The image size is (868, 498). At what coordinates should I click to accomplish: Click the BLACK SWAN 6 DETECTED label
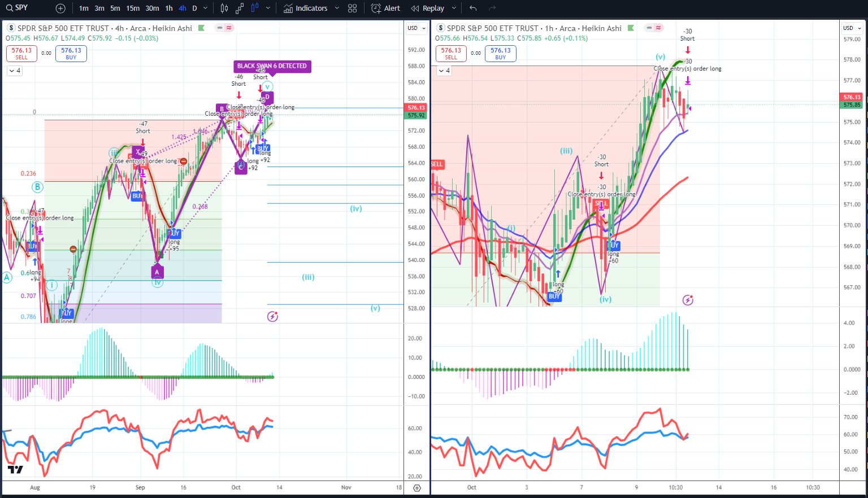pyautogui.click(x=272, y=66)
